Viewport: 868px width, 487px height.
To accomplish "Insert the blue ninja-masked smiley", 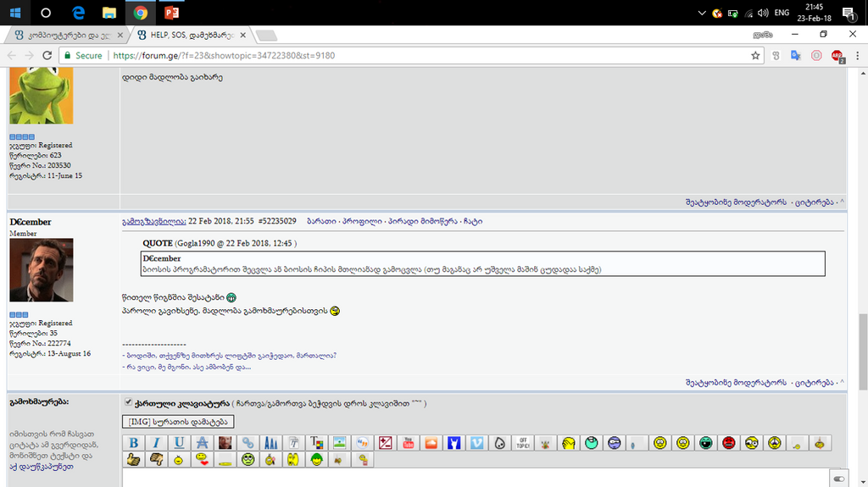I will pyautogui.click(x=614, y=443).
